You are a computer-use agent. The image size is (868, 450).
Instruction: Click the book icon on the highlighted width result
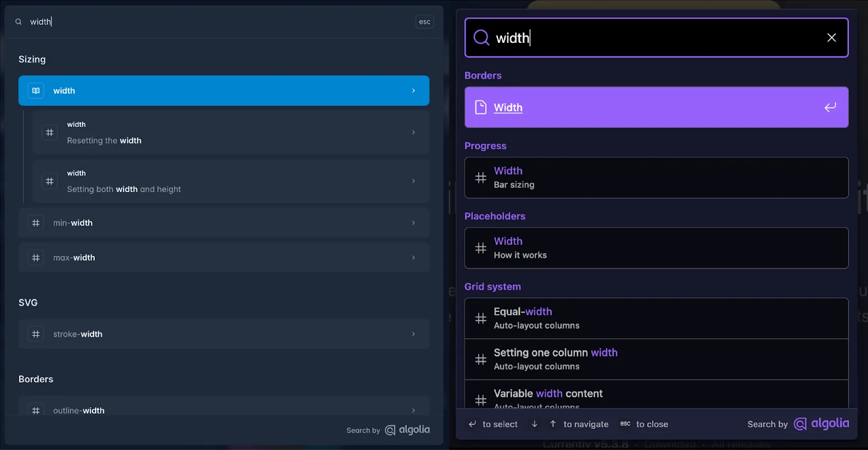coord(36,91)
